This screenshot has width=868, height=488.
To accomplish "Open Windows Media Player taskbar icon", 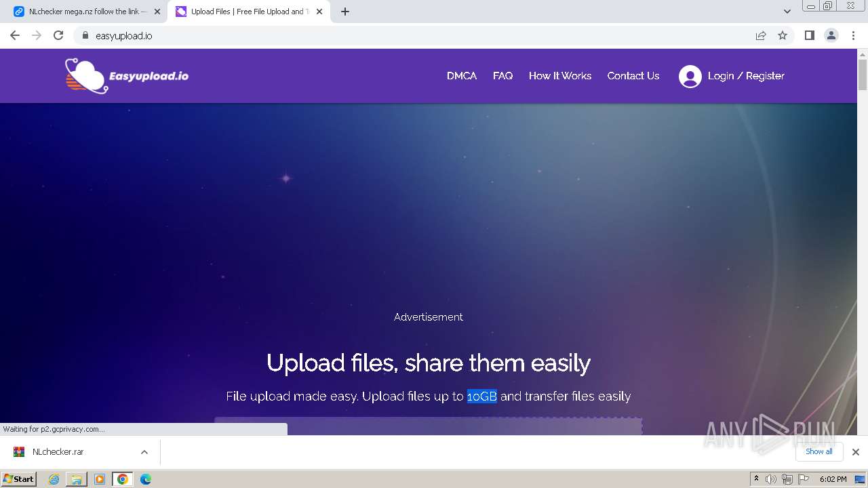I will coord(100,479).
